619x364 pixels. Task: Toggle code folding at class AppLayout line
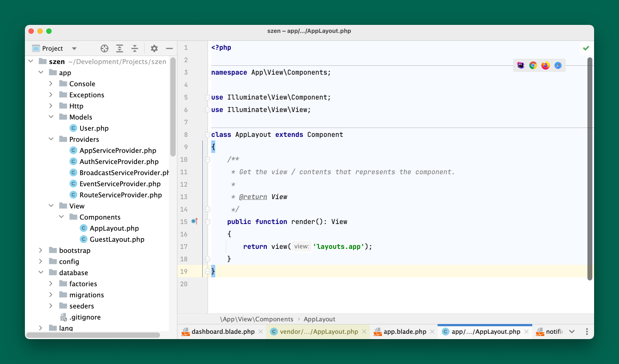pos(207,135)
